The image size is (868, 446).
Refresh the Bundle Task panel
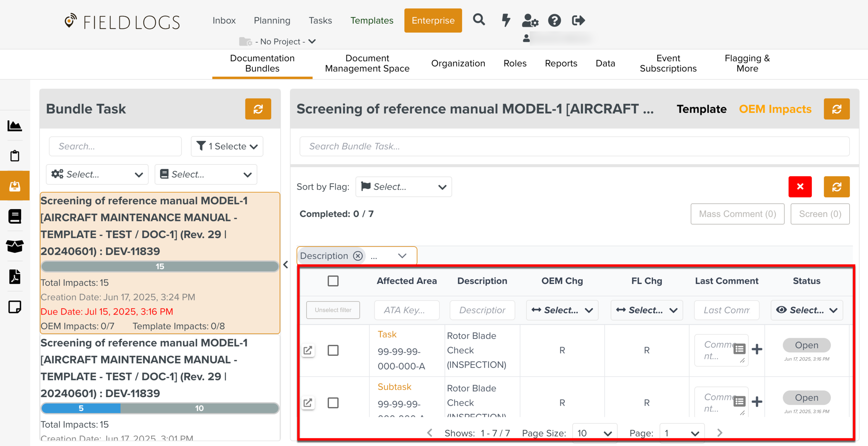(258, 109)
